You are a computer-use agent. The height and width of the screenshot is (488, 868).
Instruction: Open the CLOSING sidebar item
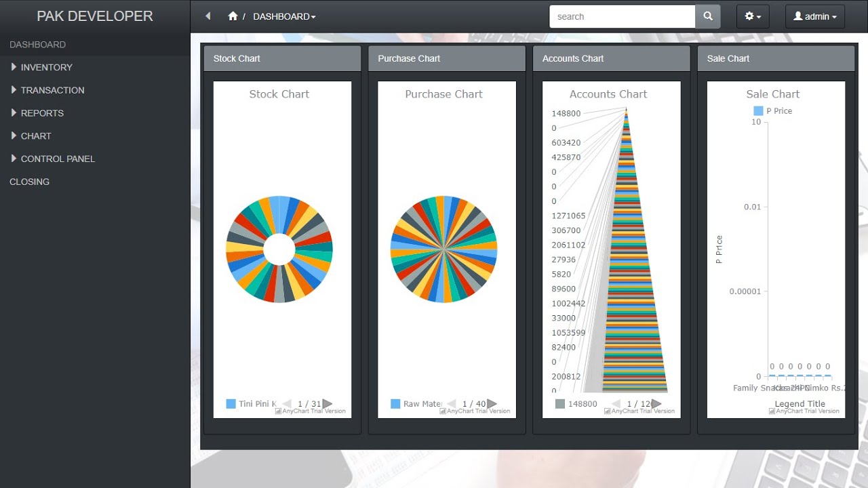click(x=29, y=182)
